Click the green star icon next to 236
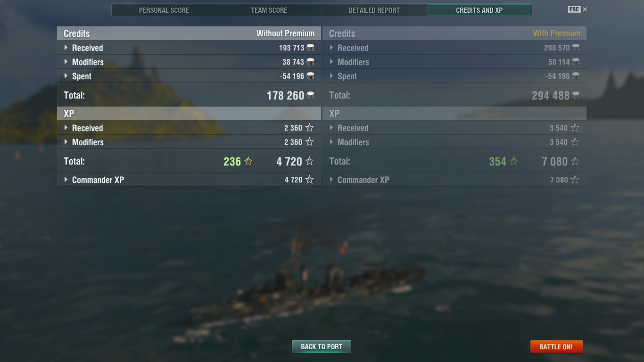This screenshot has height=362, width=644. (x=248, y=161)
